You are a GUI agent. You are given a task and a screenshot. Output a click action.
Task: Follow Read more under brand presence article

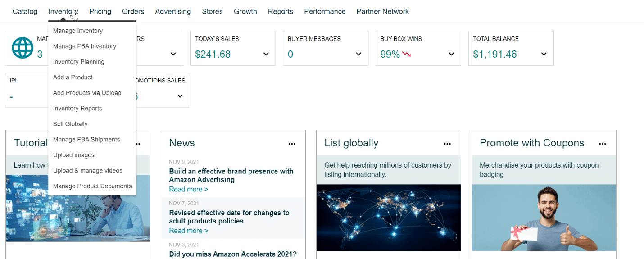pos(189,189)
